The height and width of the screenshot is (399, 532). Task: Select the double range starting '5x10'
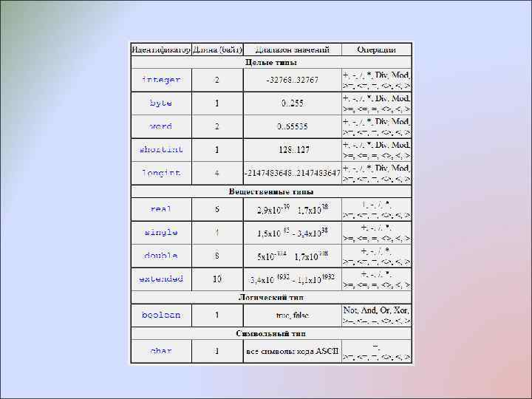coord(293,256)
